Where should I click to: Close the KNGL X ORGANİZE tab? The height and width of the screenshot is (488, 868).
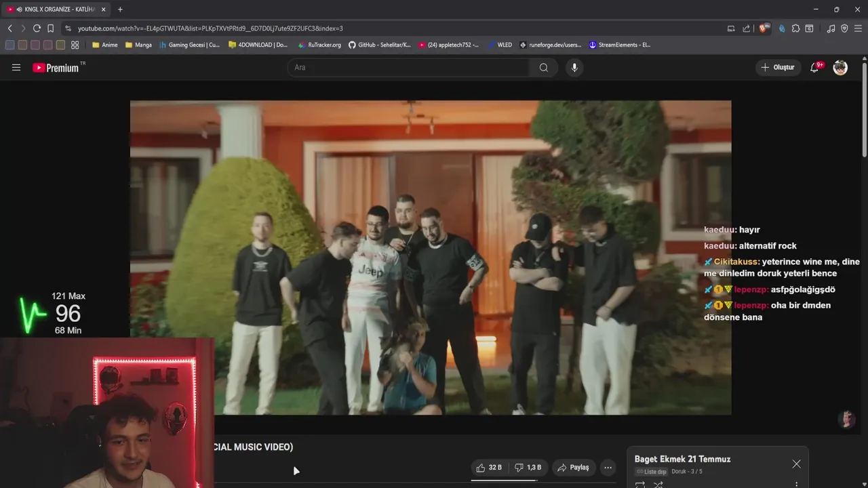pos(103,9)
